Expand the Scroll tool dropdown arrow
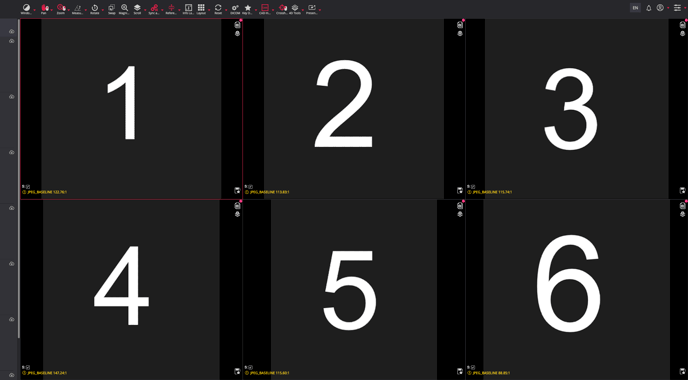This screenshot has height=380, width=688. coord(145,9)
